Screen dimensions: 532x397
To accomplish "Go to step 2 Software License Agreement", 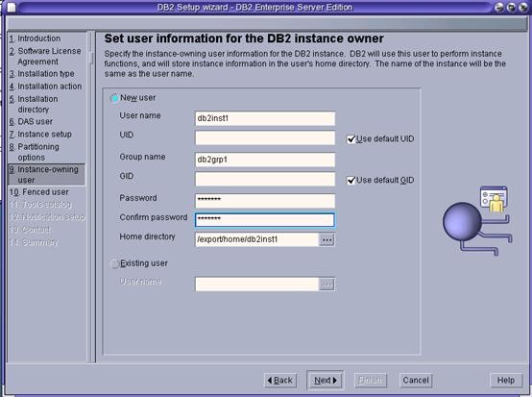I will [x=45, y=57].
